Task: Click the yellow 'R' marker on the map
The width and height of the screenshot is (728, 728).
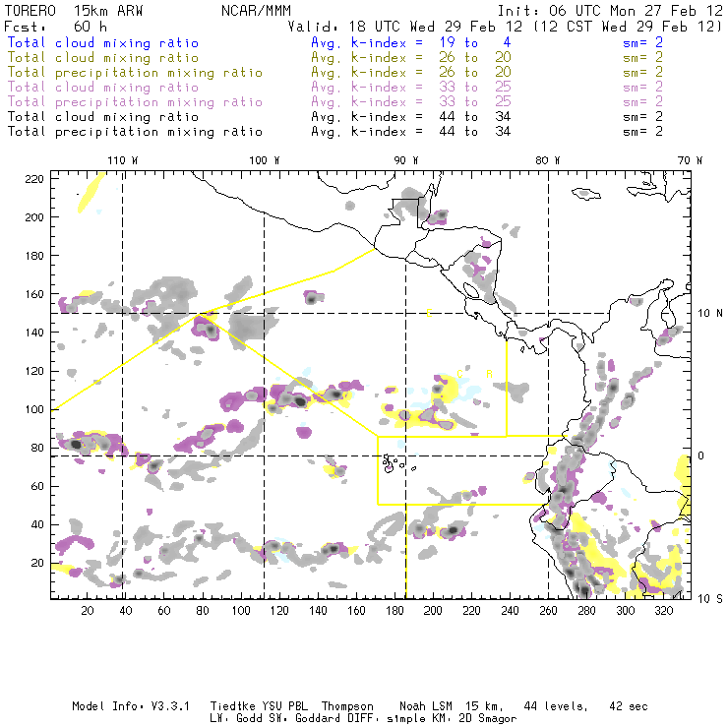Action: coord(489,374)
